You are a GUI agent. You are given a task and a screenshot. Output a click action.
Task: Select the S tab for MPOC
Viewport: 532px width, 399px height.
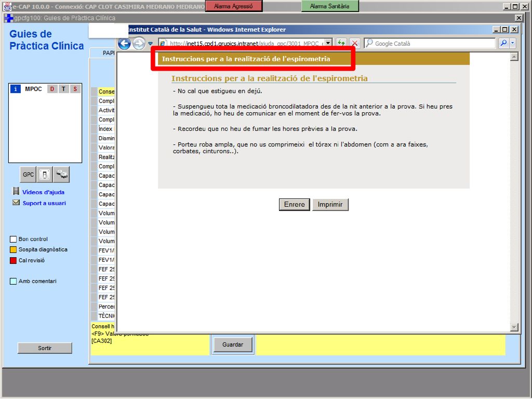(75, 89)
